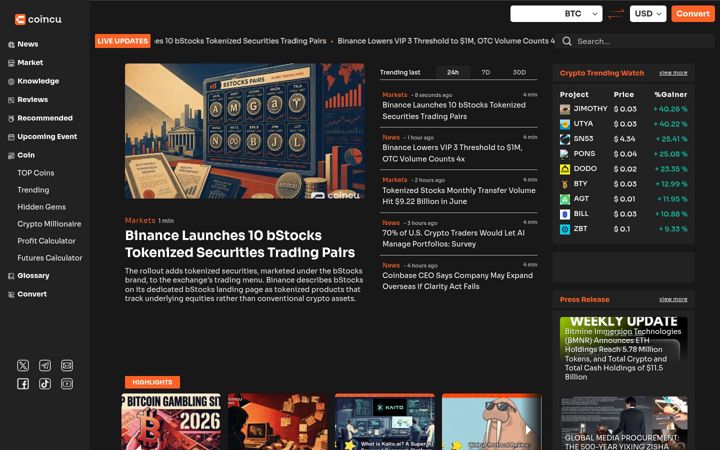This screenshot has height=450, width=720.
Task: Open Hidden Gems submenu item
Action: (x=41, y=207)
